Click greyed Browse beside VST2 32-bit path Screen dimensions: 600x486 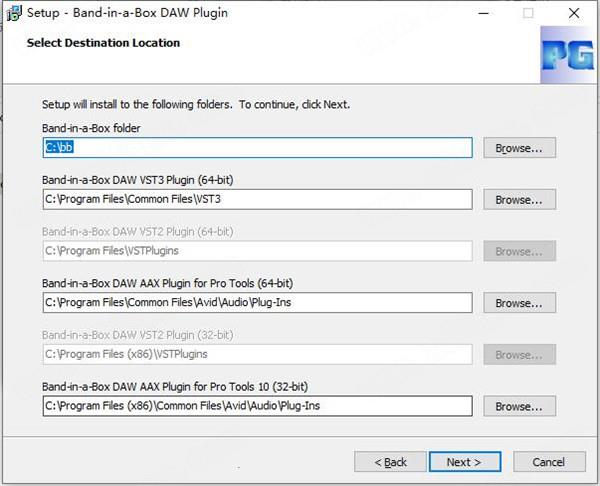coord(519,354)
